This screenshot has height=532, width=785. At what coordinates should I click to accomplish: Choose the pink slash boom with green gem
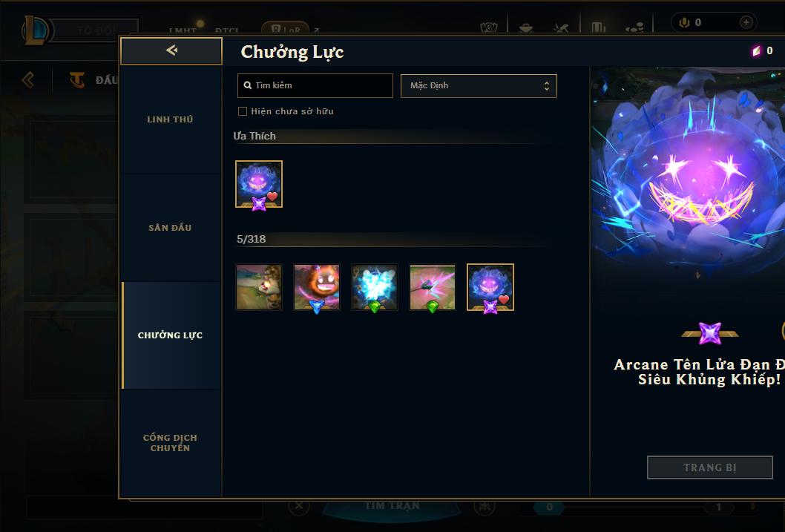click(433, 287)
